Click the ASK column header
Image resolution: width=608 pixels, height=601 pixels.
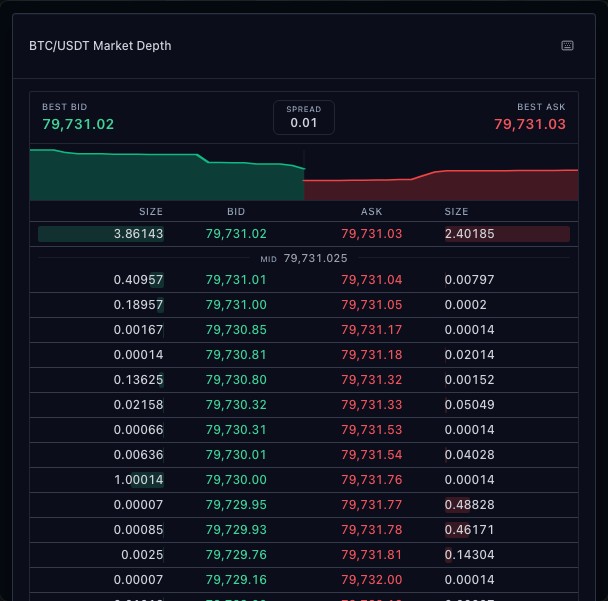pyautogui.click(x=371, y=211)
